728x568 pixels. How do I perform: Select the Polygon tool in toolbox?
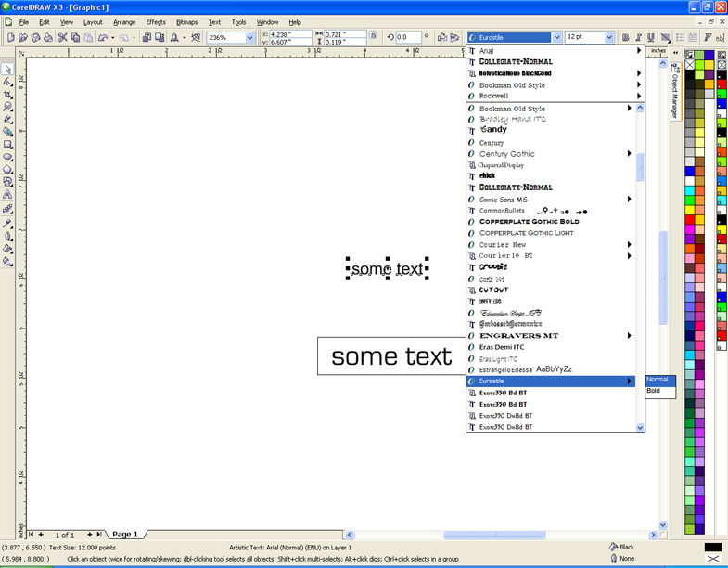7,170
